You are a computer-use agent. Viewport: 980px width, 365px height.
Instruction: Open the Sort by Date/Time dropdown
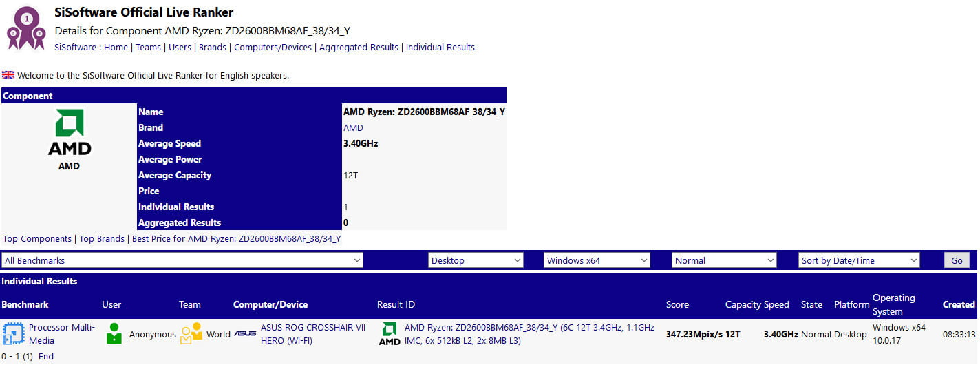[859, 260]
